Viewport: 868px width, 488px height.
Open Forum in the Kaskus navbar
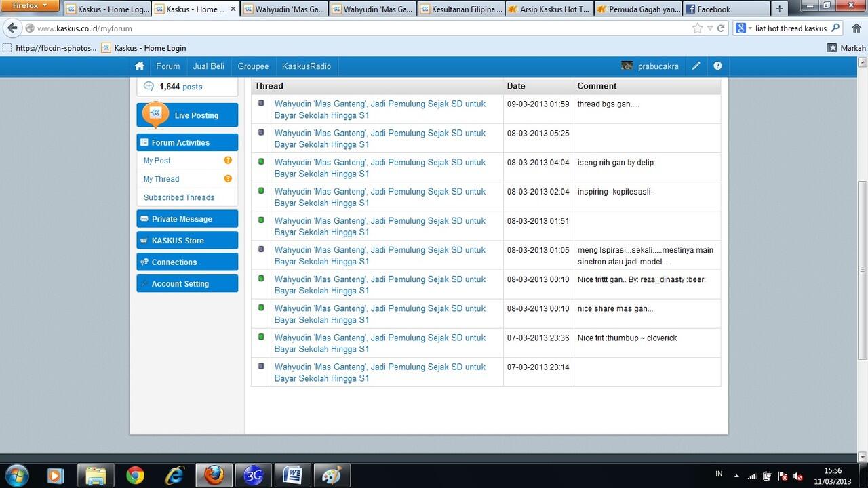(x=168, y=66)
